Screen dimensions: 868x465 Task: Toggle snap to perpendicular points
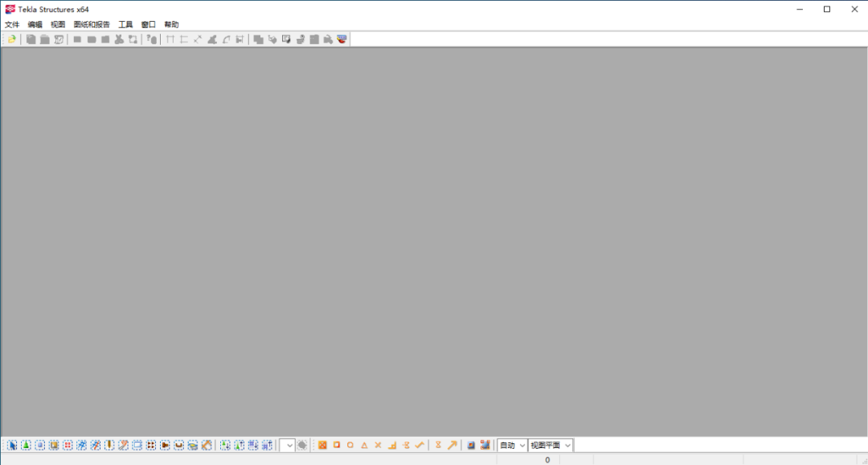tap(392, 445)
